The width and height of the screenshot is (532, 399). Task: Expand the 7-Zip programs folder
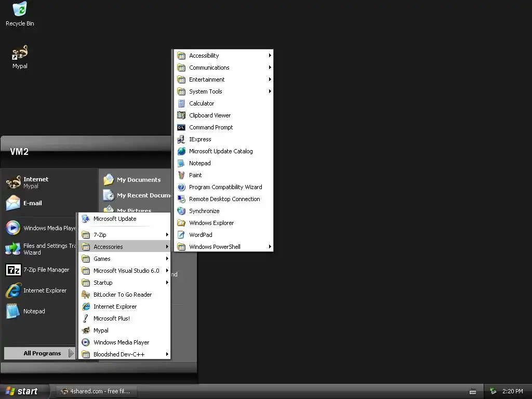124,235
